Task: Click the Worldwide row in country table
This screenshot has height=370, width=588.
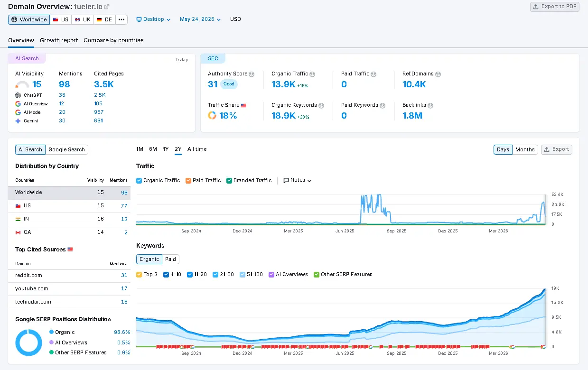Action: [69, 193]
